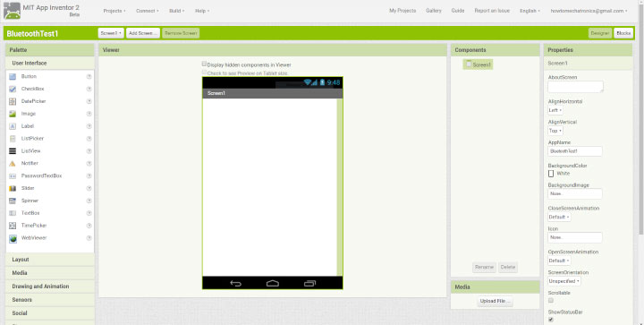Open the AlignHorizontal Left dropdown

point(555,110)
